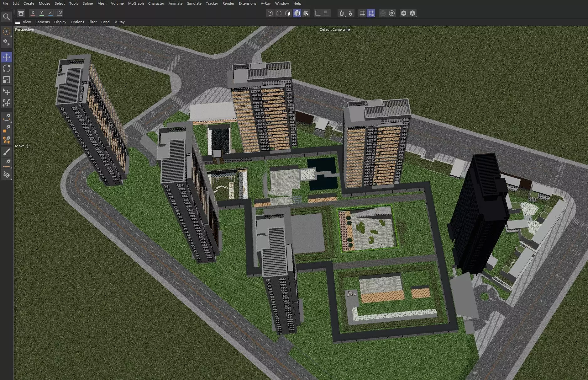Lock the Y axis
The height and width of the screenshot is (380, 588).
point(41,13)
